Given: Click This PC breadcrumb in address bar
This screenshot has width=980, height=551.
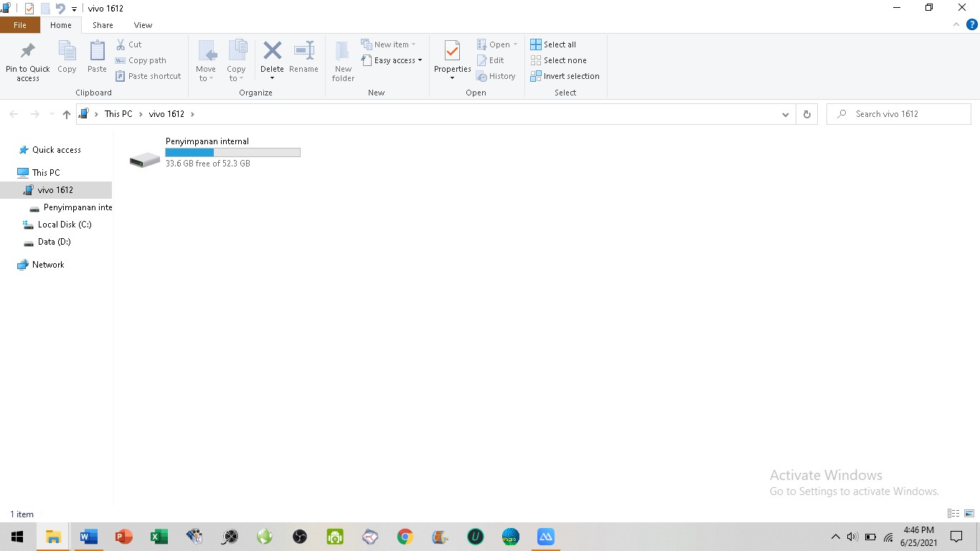Looking at the screenshot, I should tap(118, 114).
